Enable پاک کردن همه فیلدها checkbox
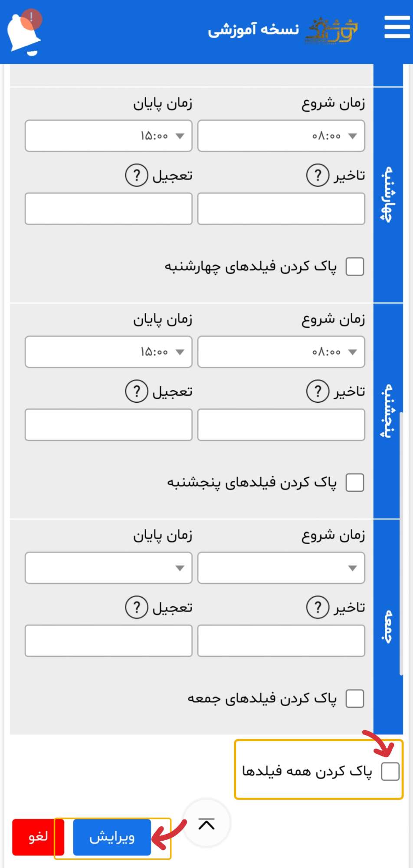This screenshot has height=868, width=413. (x=390, y=772)
